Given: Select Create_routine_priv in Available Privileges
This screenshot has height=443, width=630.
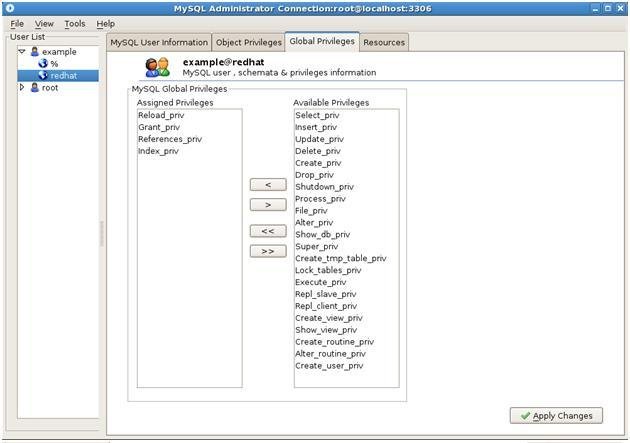Looking at the screenshot, I should [335, 342].
